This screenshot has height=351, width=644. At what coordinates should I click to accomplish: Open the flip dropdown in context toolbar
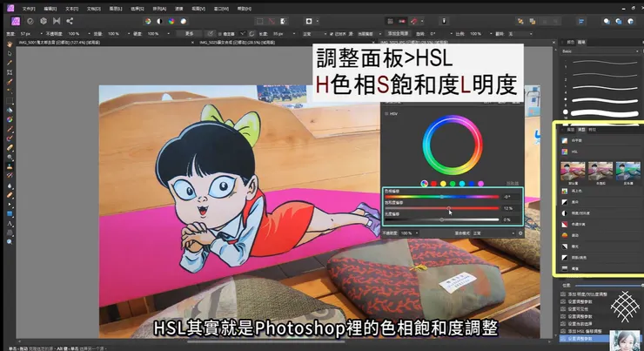click(520, 34)
